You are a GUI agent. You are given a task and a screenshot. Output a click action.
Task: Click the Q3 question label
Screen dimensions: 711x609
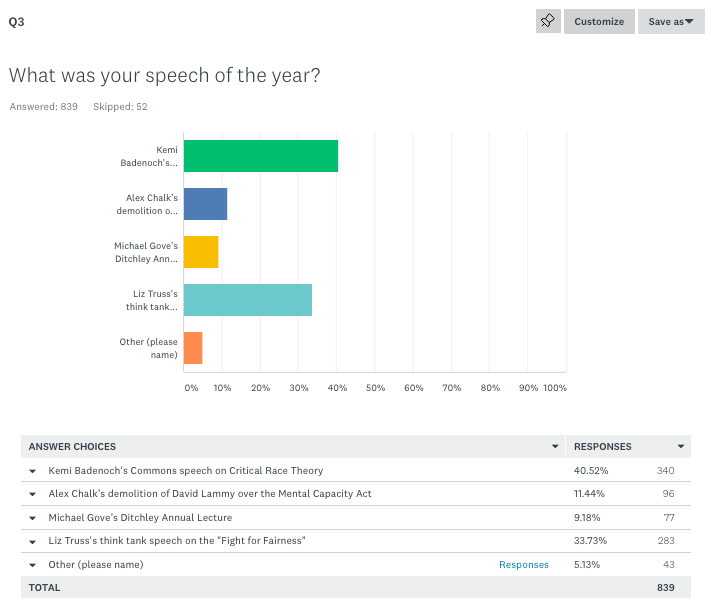(16, 21)
